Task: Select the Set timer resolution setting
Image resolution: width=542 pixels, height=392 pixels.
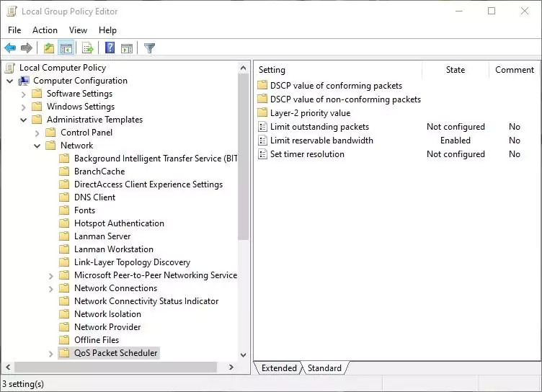Action: (x=307, y=154)
